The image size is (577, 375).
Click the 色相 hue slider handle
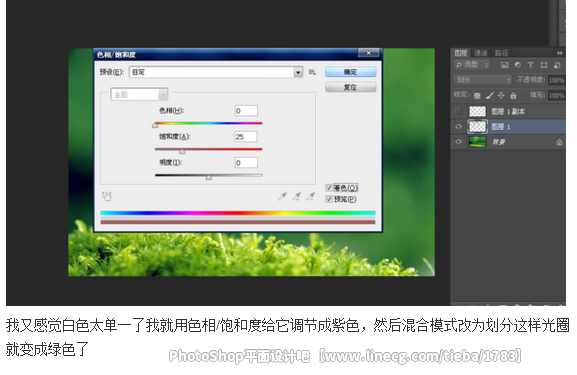155,125
